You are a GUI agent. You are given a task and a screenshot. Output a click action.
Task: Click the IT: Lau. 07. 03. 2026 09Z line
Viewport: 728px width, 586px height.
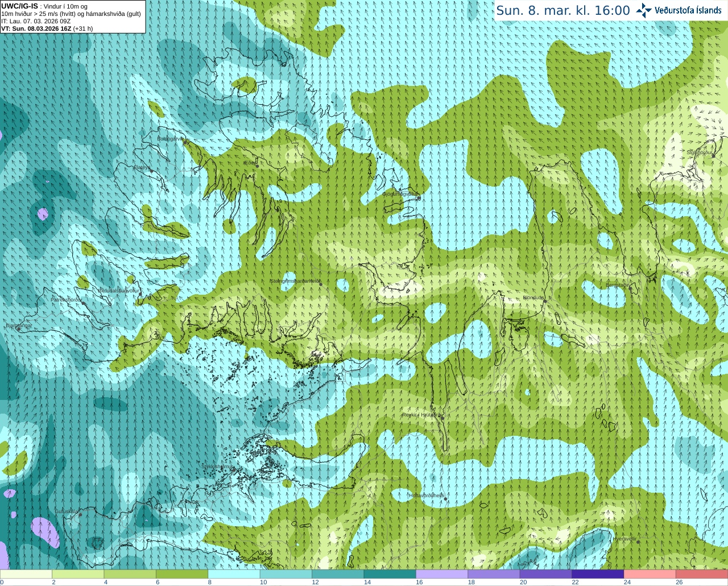(36, 21)
